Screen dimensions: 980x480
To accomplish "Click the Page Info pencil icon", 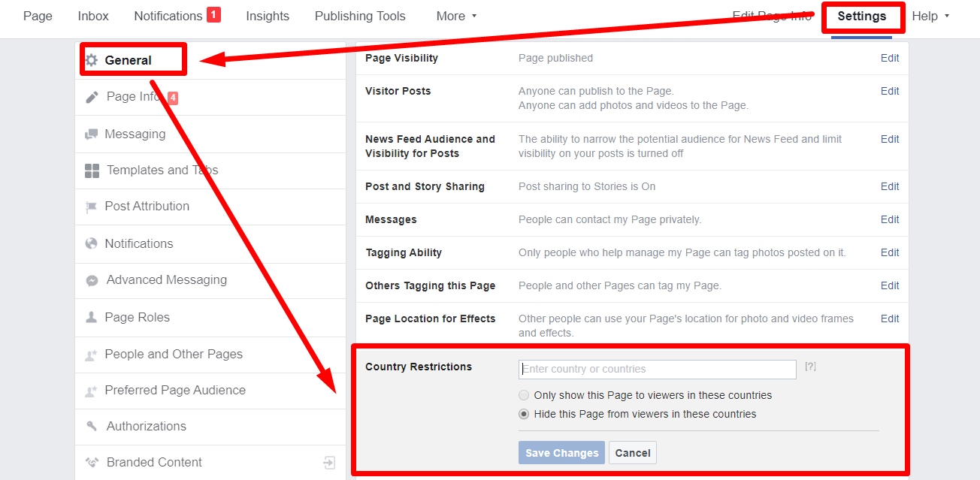I will coord(92,97).
